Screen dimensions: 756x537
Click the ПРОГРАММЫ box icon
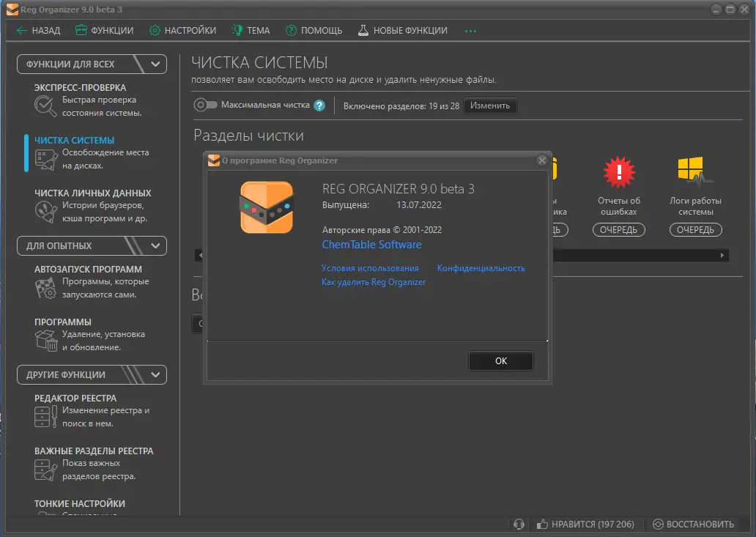(x=46, y=341)
